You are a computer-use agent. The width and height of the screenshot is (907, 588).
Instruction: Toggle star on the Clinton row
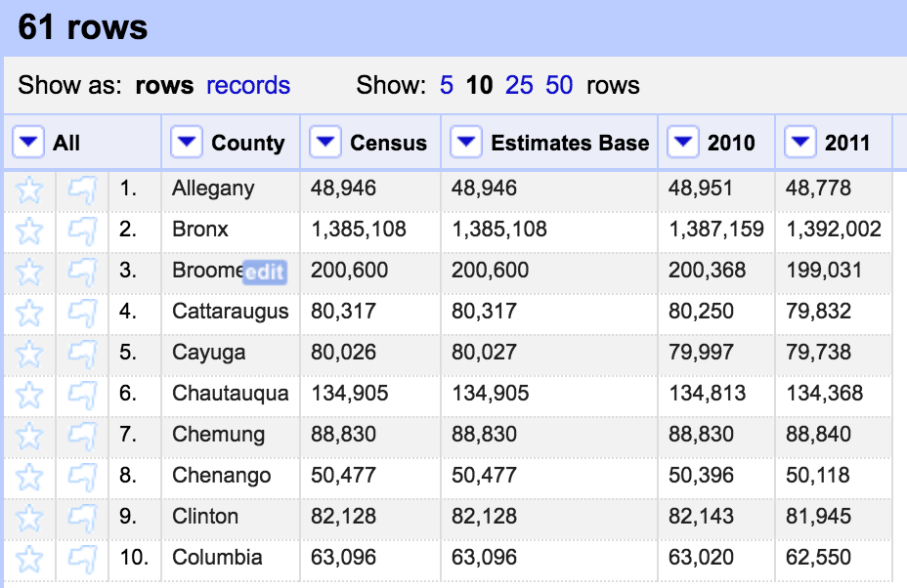pos(30,518)
